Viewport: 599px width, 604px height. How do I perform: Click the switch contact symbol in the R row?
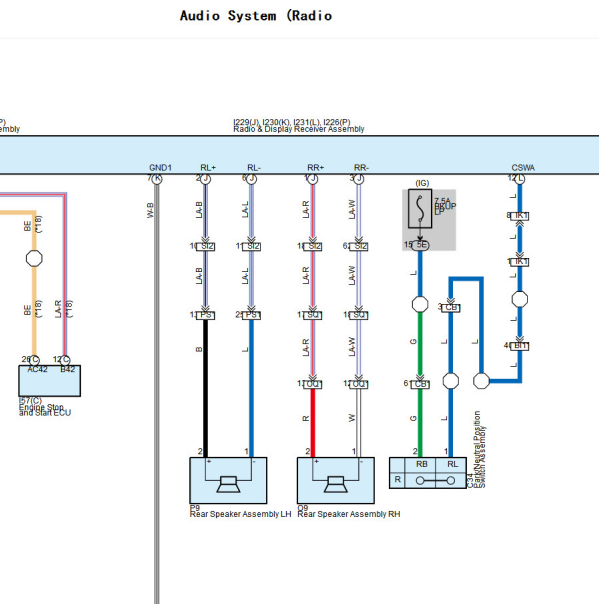click(x=435, y=481)
